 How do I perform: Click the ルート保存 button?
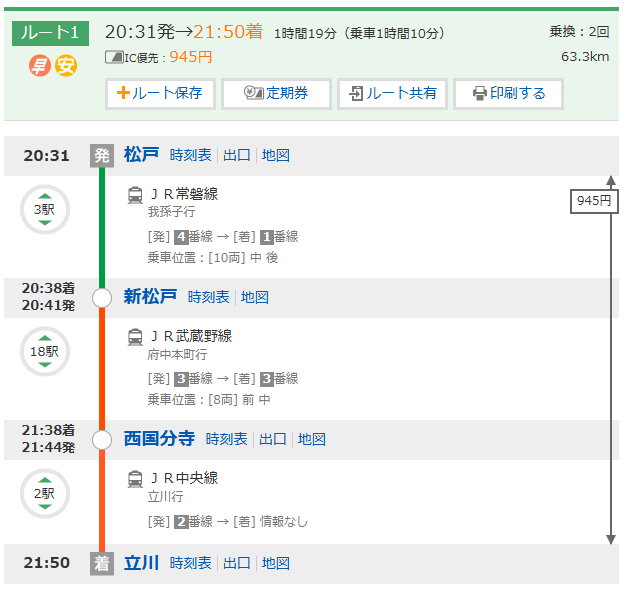[160, 94]
